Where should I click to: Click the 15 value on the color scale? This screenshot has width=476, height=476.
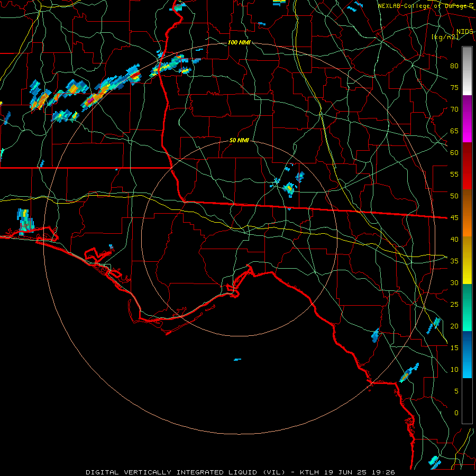tap(454, 348)
